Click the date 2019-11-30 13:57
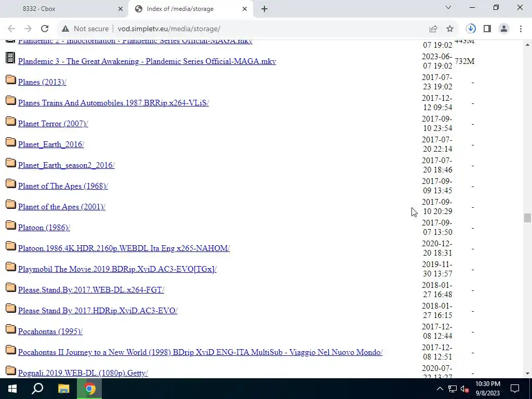The image size is (532, 399). (x=437, y=269)
